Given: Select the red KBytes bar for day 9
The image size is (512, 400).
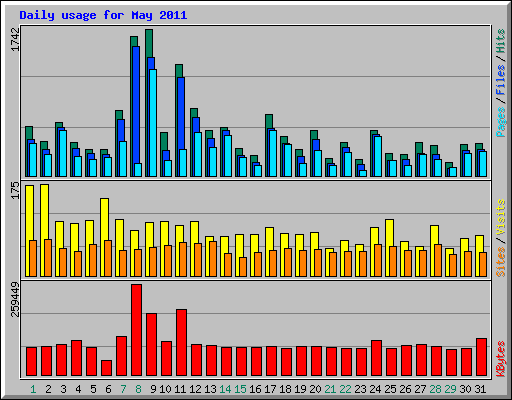Looking at the screenshot, I should click(151, 345).
